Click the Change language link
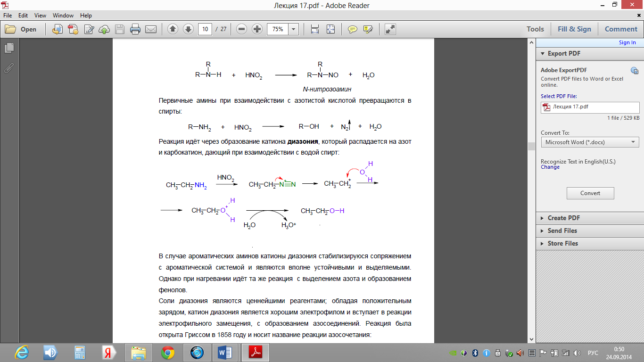This screenshot has height=362, width=644. (550, 167)
